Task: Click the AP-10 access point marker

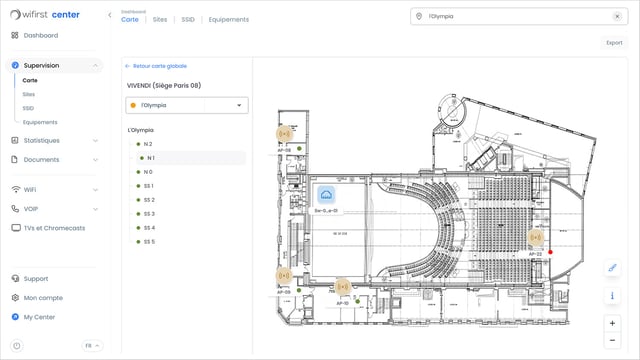Action: [342, 287]
